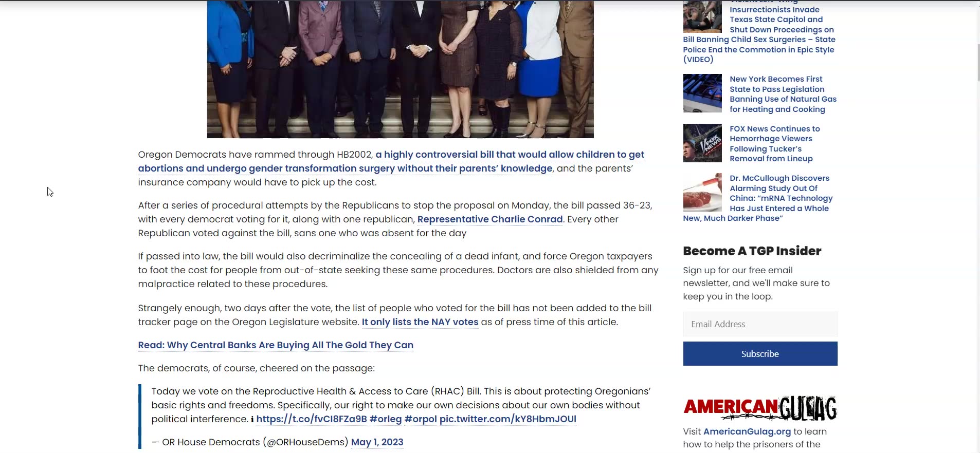Screen dimensions: 980x453
Task: Click the Email Address input field
Action: [759, 324]
